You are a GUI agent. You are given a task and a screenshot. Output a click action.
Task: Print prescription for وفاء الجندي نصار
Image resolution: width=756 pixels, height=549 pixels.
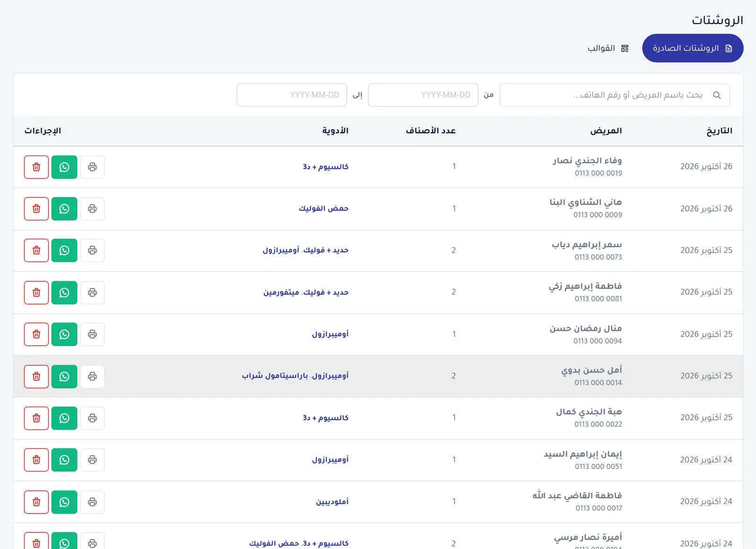click(92, 167)
